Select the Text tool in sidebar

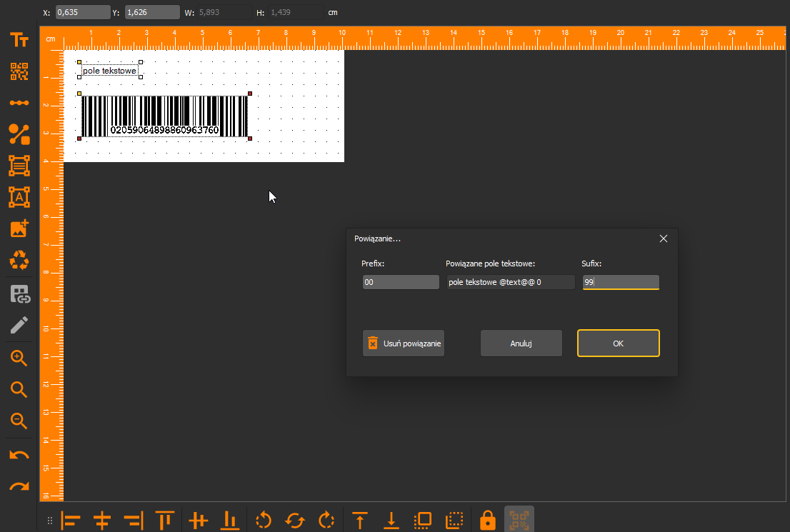tap(19, 40)
